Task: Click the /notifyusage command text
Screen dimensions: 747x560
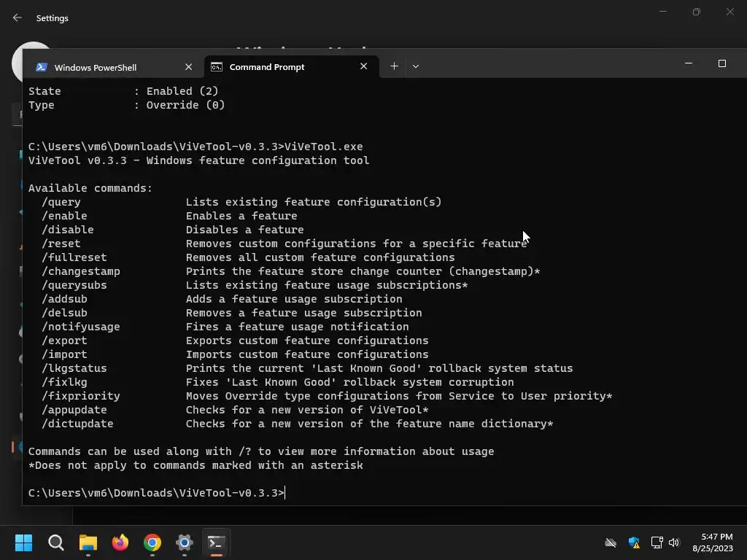Action: 81,327
